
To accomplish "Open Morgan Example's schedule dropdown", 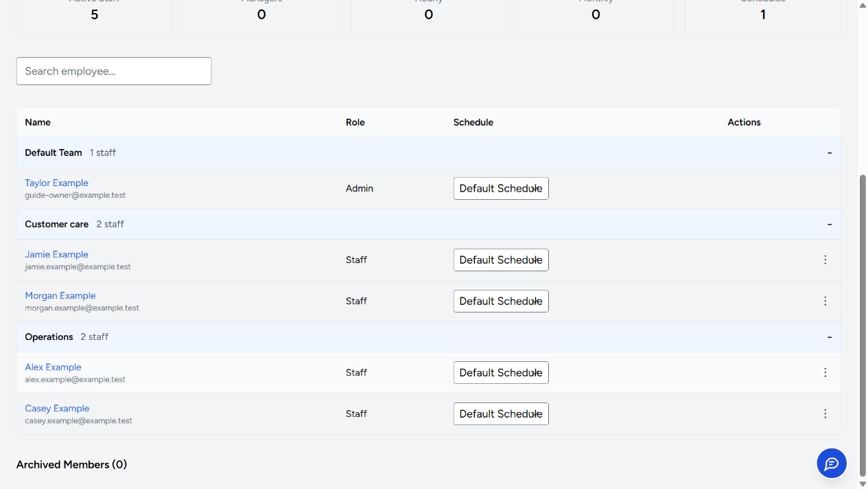I will (x=501, y=301).
